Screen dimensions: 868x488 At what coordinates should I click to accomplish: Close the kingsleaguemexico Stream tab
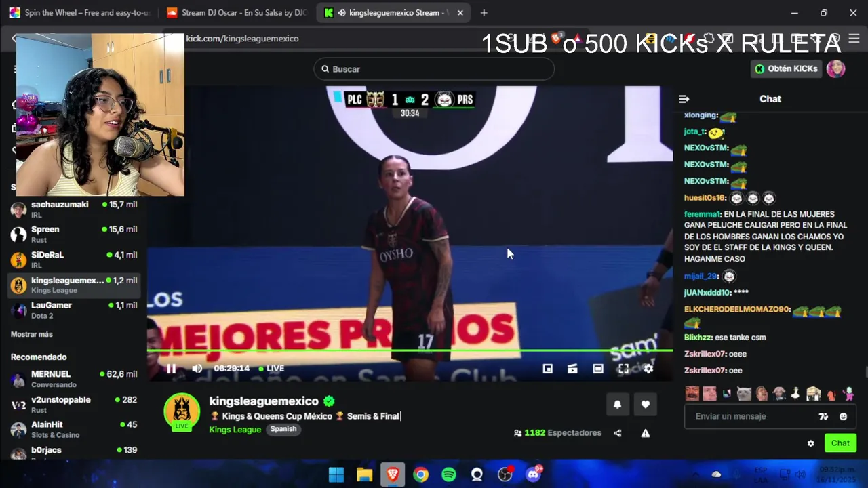click(x=461, y=13)
